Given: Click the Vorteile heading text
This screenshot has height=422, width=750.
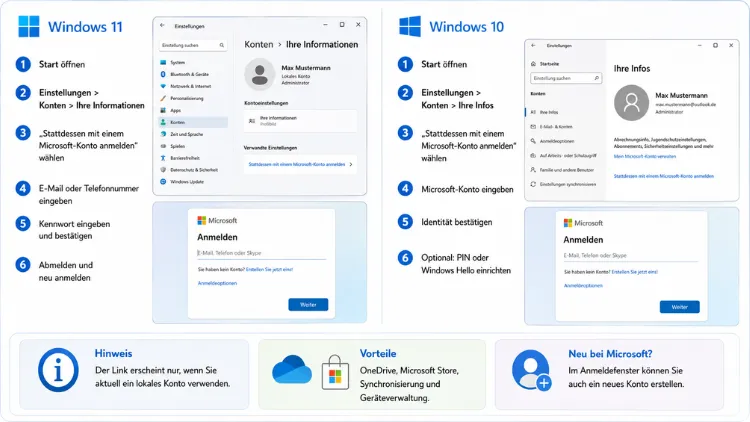Looking at the screenshot, I should [378, 354].
